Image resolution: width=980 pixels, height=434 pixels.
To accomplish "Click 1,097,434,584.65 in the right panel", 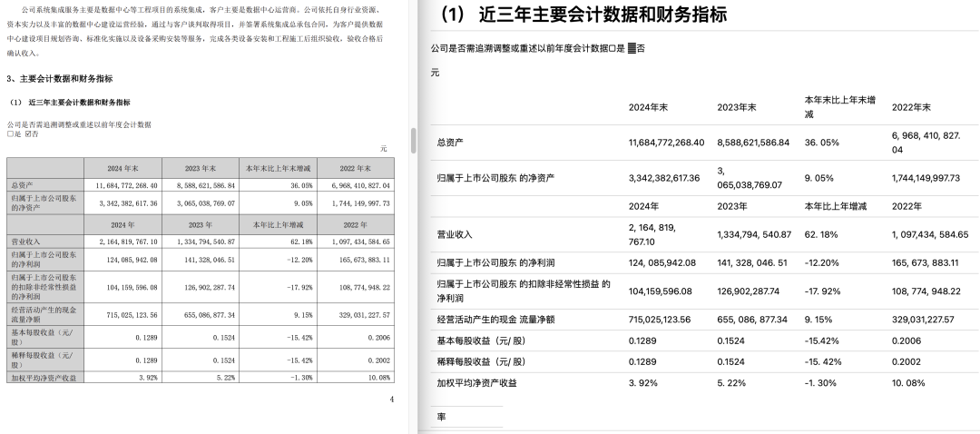I will [x=930, y=234].
